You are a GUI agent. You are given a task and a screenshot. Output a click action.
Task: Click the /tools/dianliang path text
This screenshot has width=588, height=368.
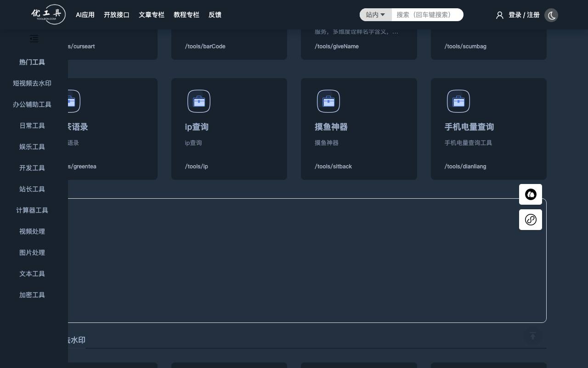click(x=465, y=167)
